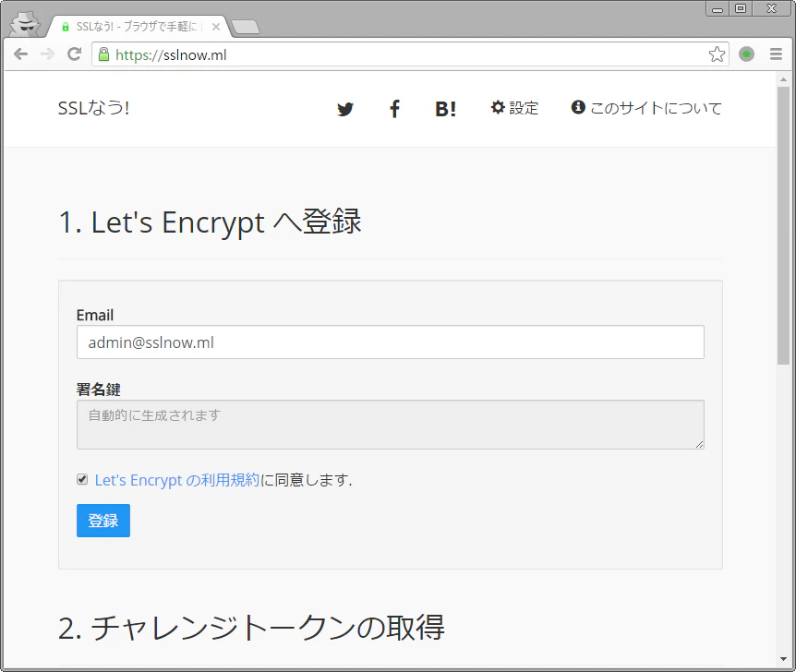The image size is (796, 672).
Task: Click the green padlock security icon
Action: [x=103, y=54]
